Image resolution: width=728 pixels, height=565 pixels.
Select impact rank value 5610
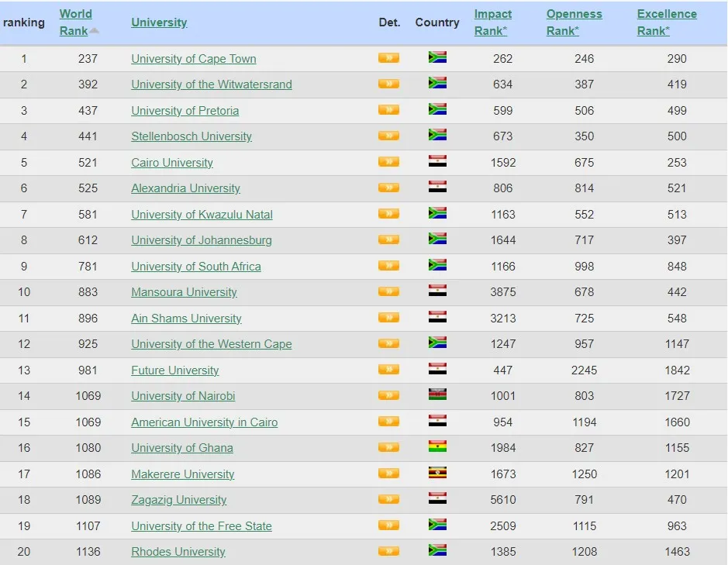(x=503, y=500)
